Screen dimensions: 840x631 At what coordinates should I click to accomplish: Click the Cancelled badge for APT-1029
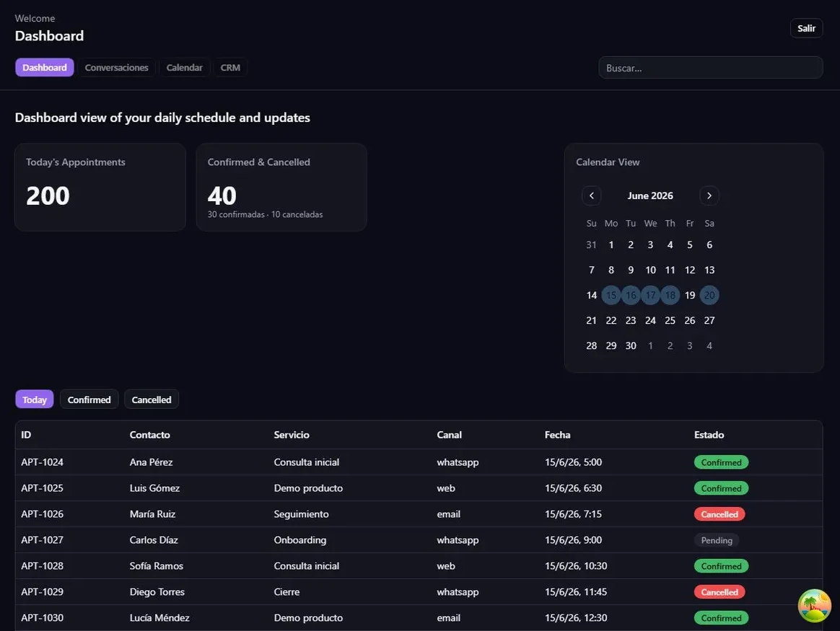tap(719, 592)
